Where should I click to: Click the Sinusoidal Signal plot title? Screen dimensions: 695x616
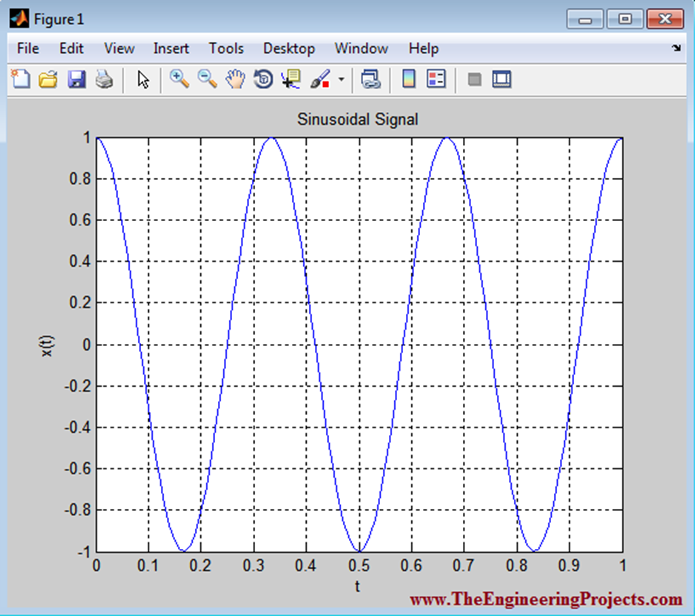pyautogui.click(x=358, y=119)
